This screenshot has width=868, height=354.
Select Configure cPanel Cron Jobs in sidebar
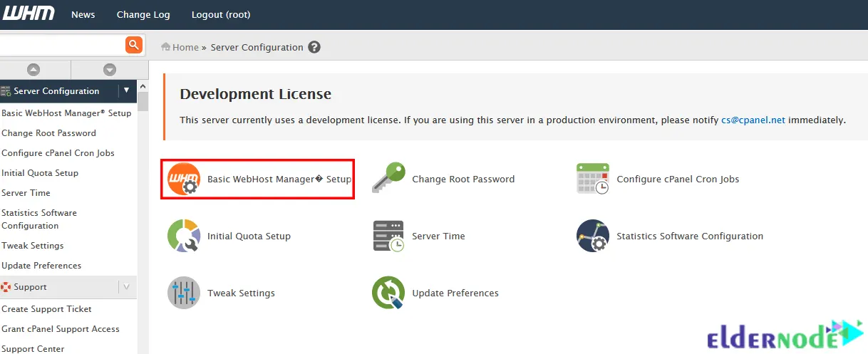[58, 152]
